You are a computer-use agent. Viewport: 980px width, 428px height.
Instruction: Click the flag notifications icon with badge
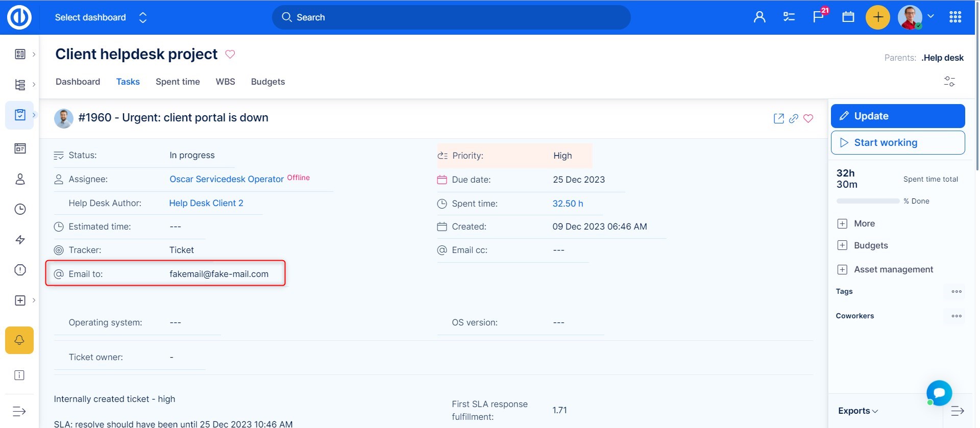818,17
